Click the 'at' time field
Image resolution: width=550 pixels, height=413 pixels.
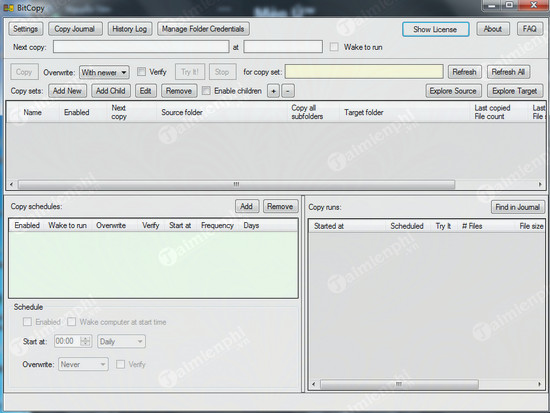283,47
